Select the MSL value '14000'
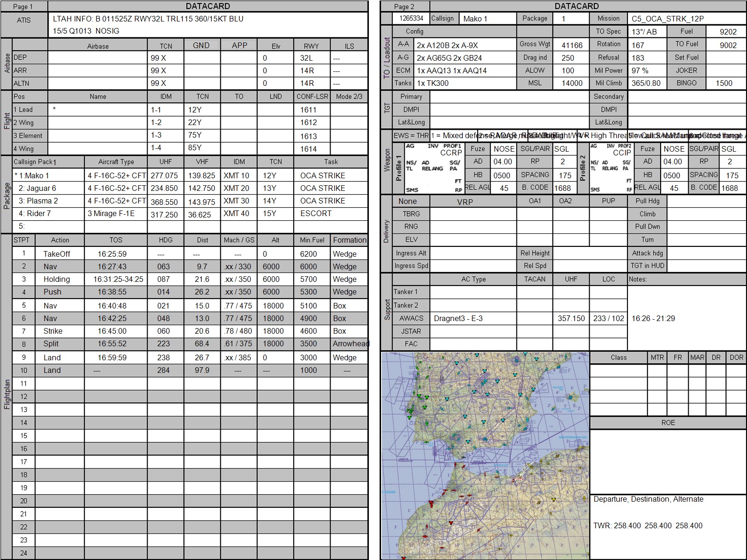 [572, 84]
